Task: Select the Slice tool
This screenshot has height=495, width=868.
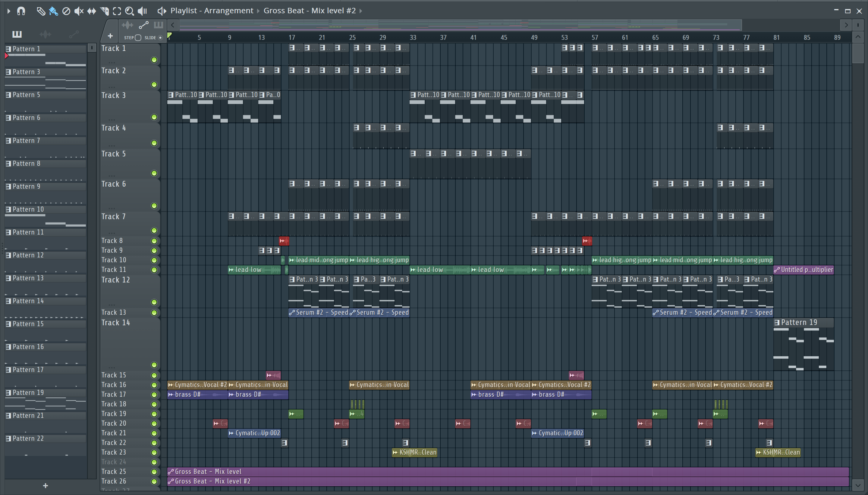Action: pos(105,11)
